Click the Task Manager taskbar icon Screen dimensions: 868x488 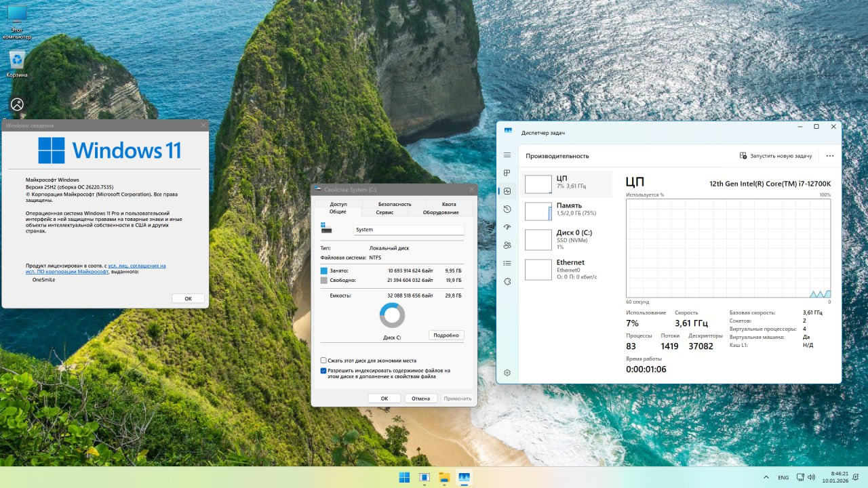(x=464, y=477)
